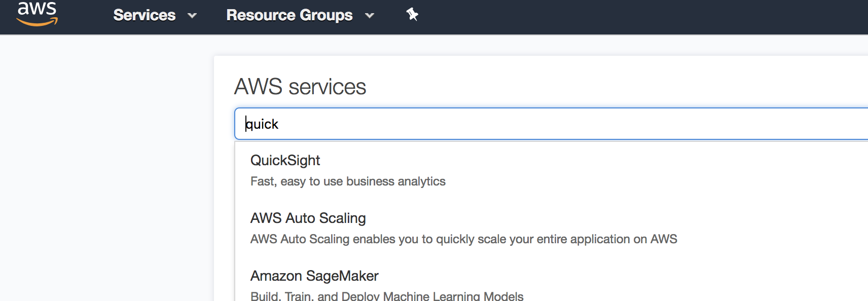Click "Fast, easy to use business analytics"
The image size is (868, 301).
[x=348, y=181]
